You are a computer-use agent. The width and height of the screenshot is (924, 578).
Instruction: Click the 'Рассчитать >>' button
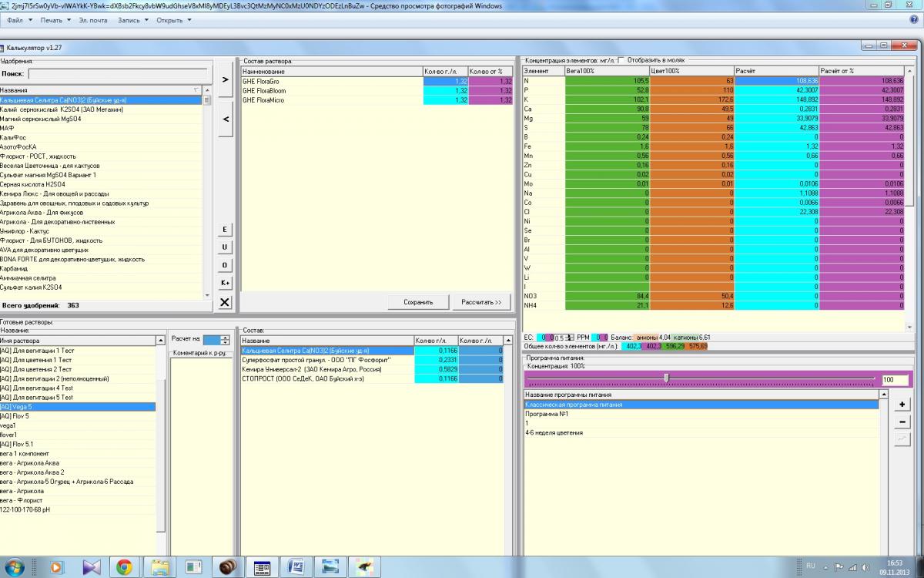pyautogui.click(x=481, y=302)
